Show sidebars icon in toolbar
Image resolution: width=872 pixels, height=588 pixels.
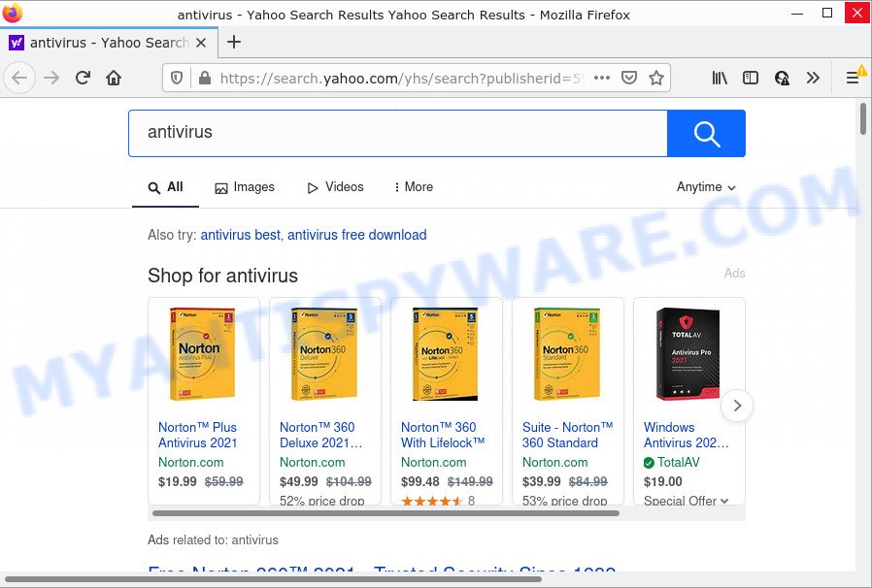coord(751,78)
